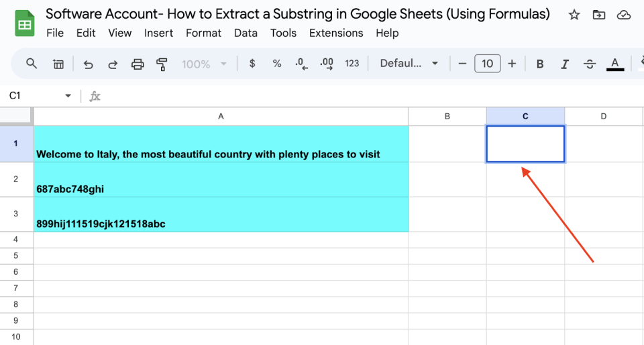Select row 4 header
This screenshot has width=644, height=345.
(x=16, y=240)
